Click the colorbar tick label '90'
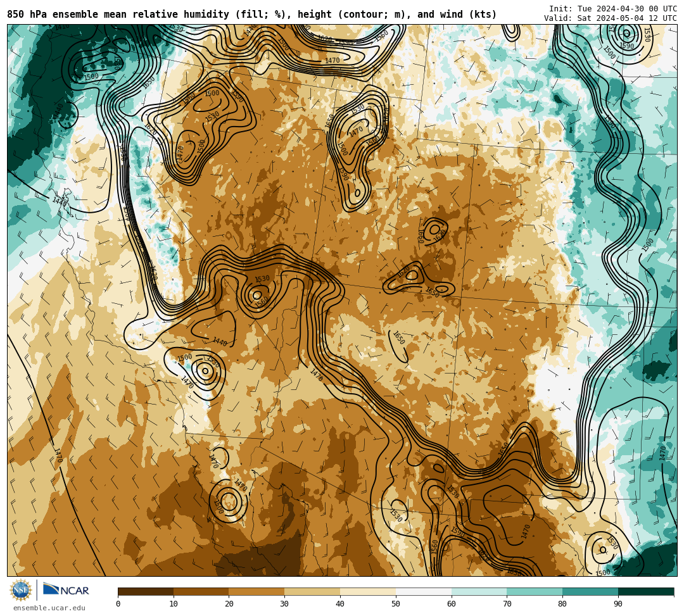 point(618,604)
